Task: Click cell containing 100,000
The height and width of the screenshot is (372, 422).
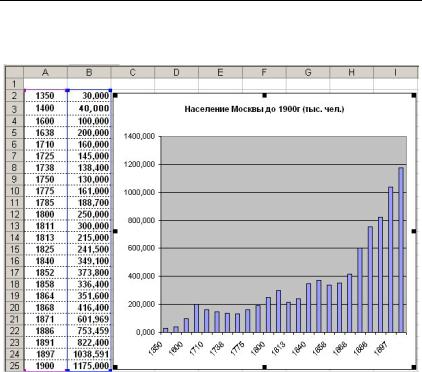Action: (89, 121)
